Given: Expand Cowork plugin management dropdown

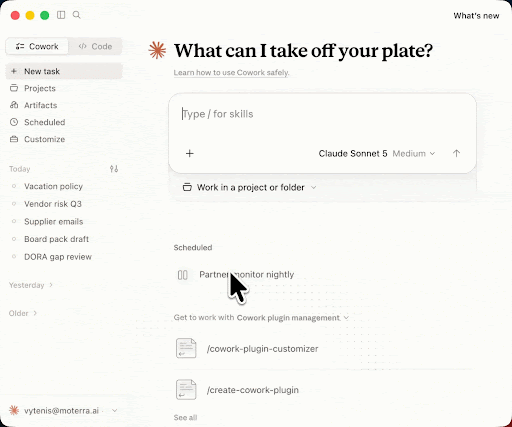Looking at the screenshot, I should click(x=293, y=318).
